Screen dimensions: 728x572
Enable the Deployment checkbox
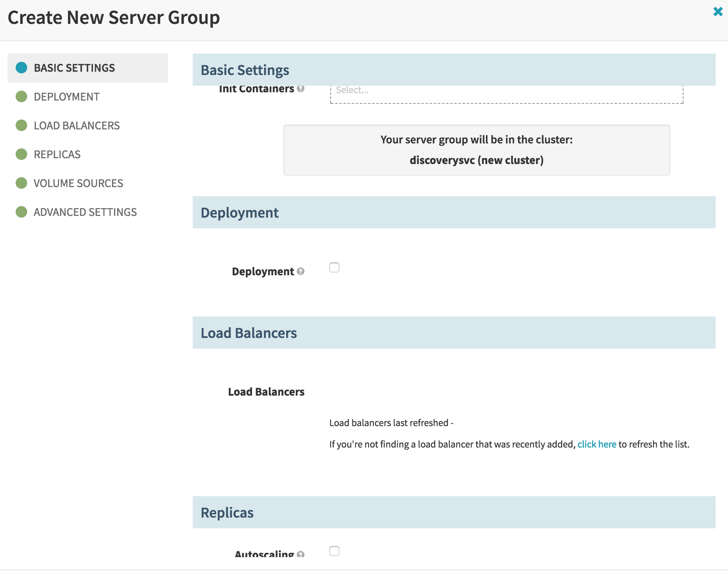click(334, 267)
